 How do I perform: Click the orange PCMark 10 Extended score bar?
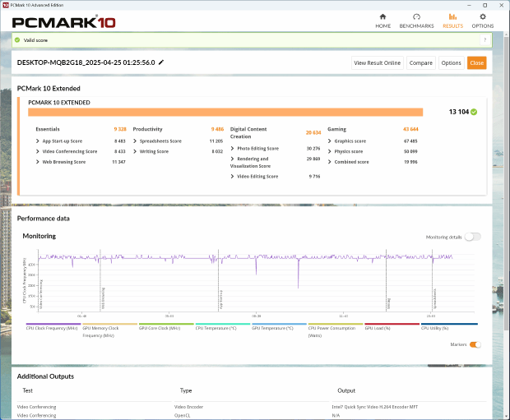225,112
